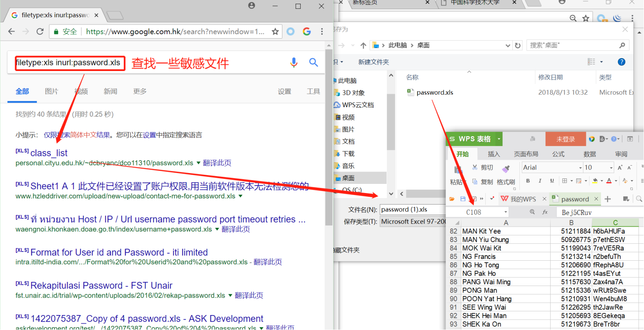
Task: Switch to the 图片 search tab in Google
Action: click(51, 91)
